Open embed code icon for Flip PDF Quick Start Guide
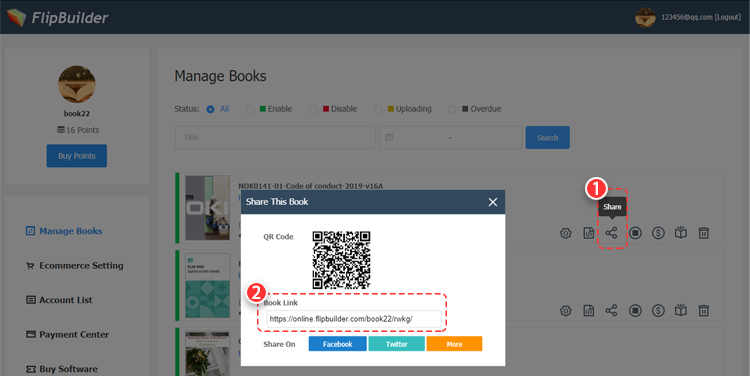 [x=588, y=310]
